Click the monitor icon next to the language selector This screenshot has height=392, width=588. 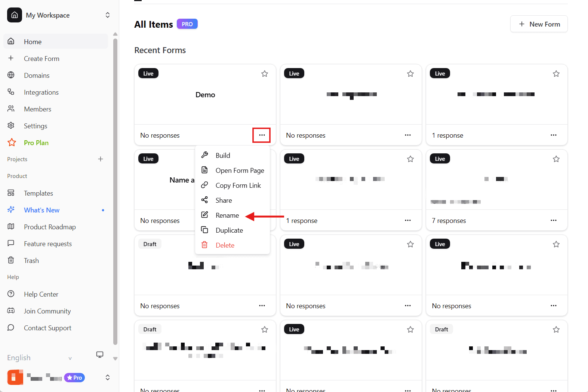tap(100, 354)
